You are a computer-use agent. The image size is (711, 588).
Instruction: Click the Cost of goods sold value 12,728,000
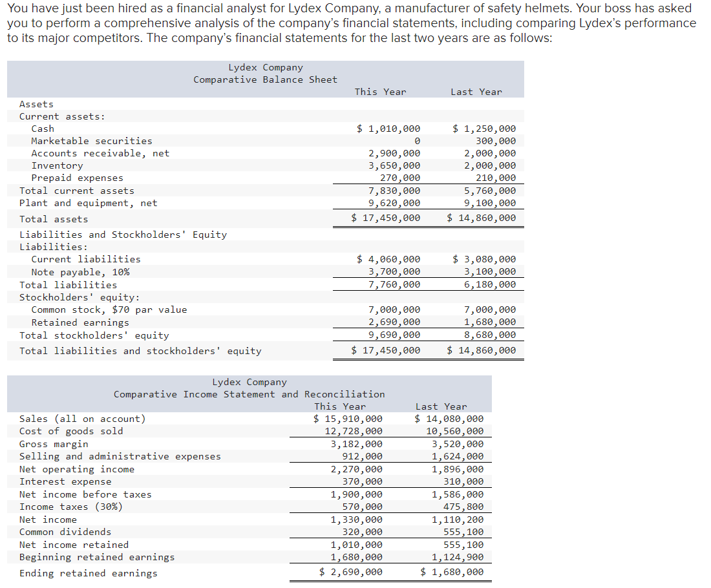tap(354, 431)
